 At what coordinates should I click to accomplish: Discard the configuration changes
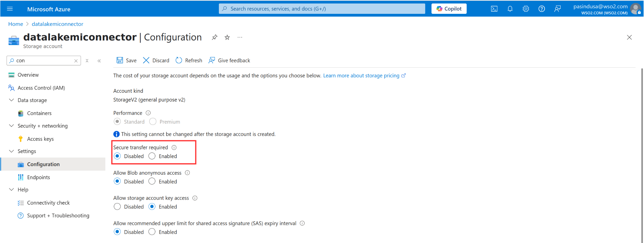coord(156,60)
